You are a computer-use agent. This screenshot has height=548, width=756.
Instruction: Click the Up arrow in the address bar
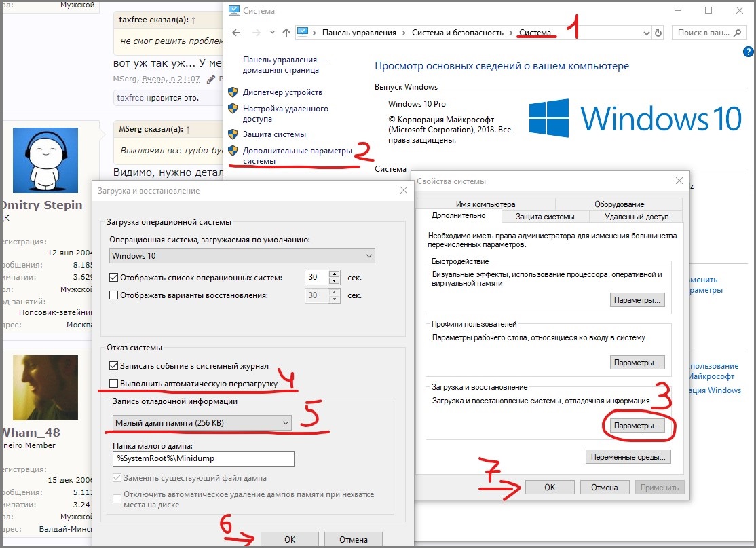click(286, 33)
